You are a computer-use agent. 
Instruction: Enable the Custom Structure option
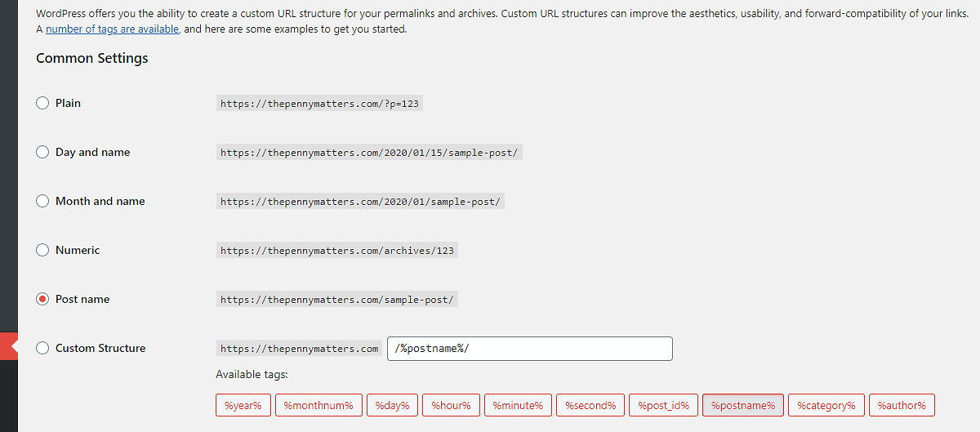click(x=42, y=348)
